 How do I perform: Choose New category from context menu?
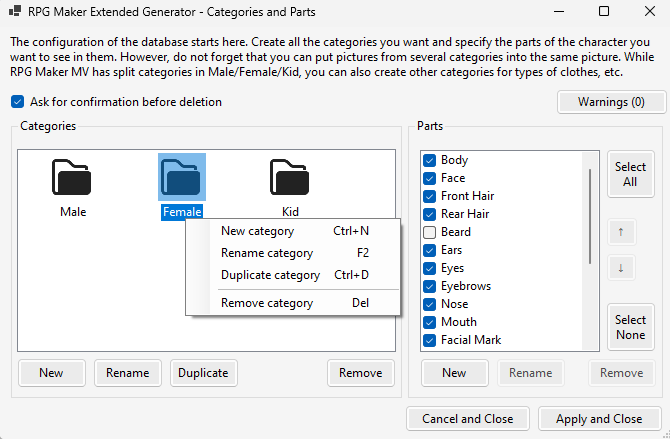pos(293,231)
